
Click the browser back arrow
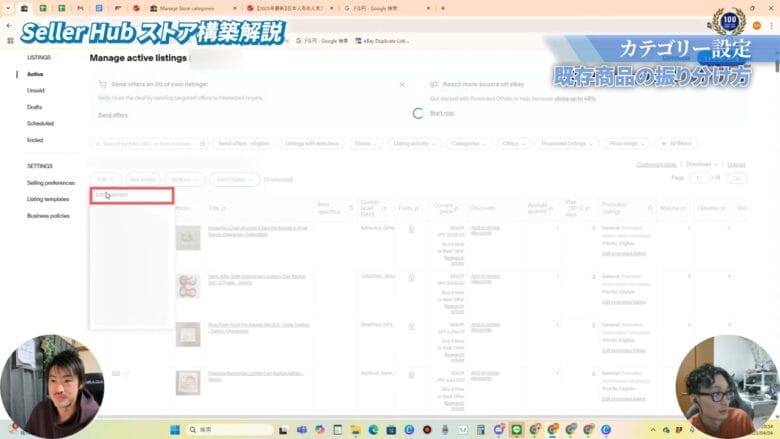[x=9, y=25]
